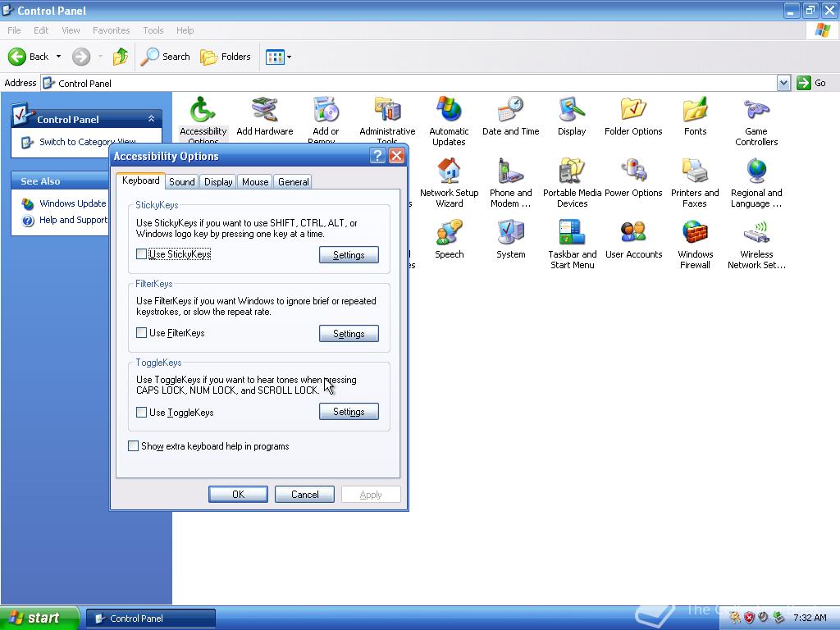Open Game Controllers icon
This screenshot has height=630, width=840.
pos(756,121)
